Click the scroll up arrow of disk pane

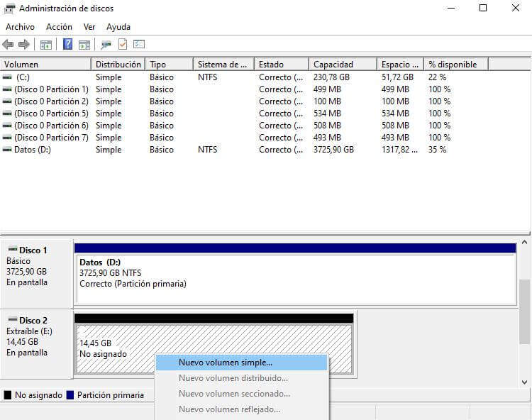coord(524,242)
